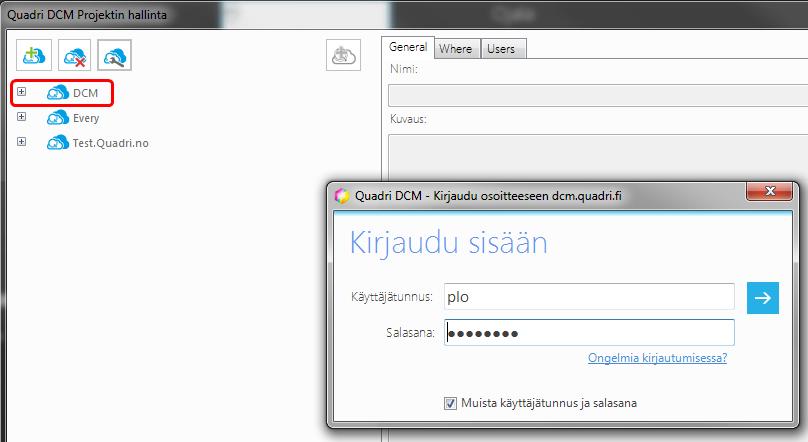Click the Käyttäjätunnus: label
This screenshot has height=442, width=808.
coord(392,297)
